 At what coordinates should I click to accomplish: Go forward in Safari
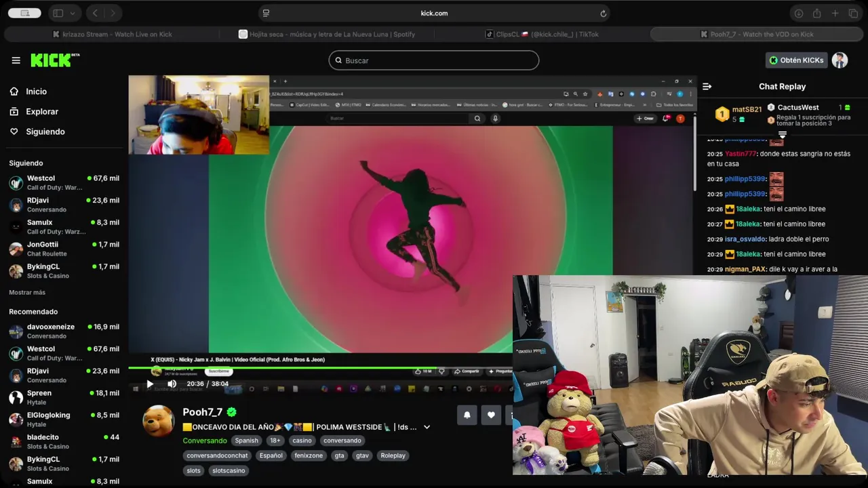click(113, 13)
